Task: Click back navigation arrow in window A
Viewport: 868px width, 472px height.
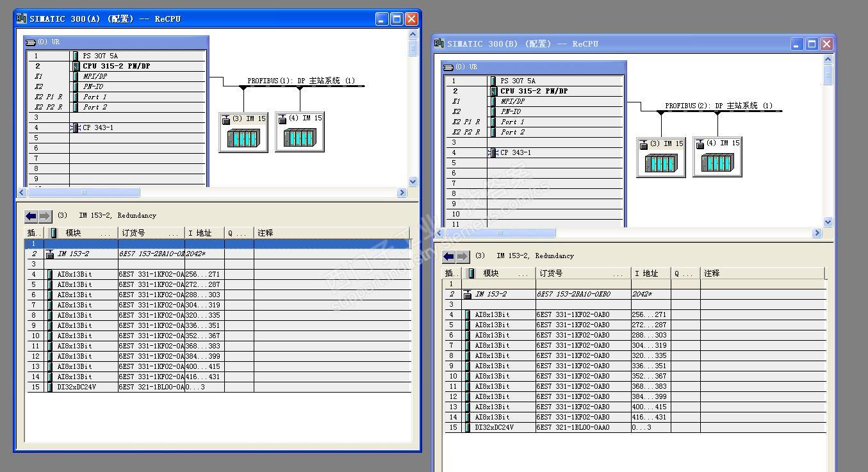Action: (x=31, y=216)
